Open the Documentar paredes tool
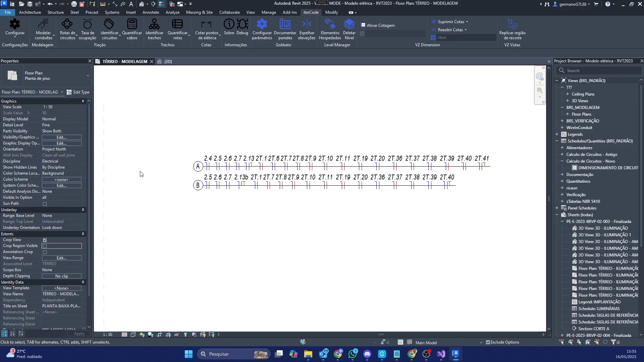 [x=285, y=24]
